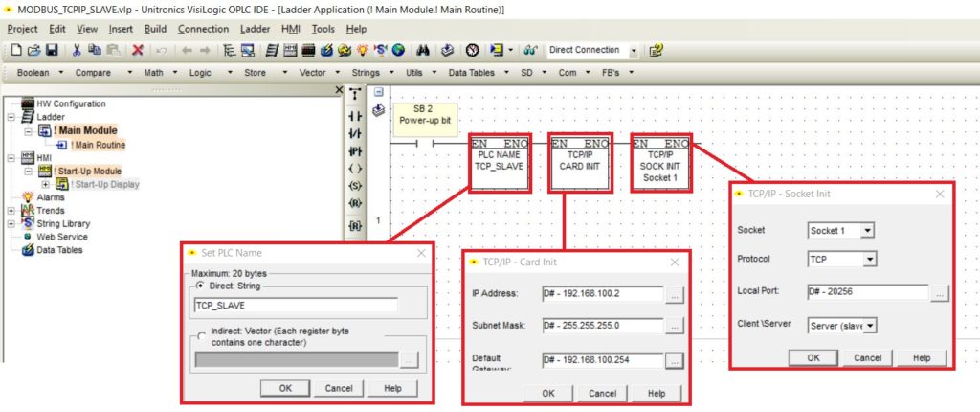Click the TCP_SLAVE string input field

coord(297,306)
